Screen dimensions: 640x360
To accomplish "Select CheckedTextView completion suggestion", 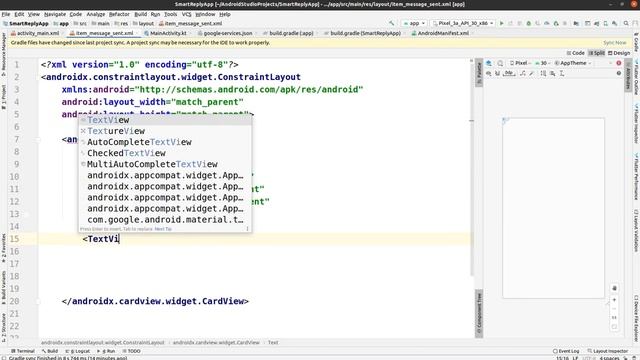I will 165,153.
